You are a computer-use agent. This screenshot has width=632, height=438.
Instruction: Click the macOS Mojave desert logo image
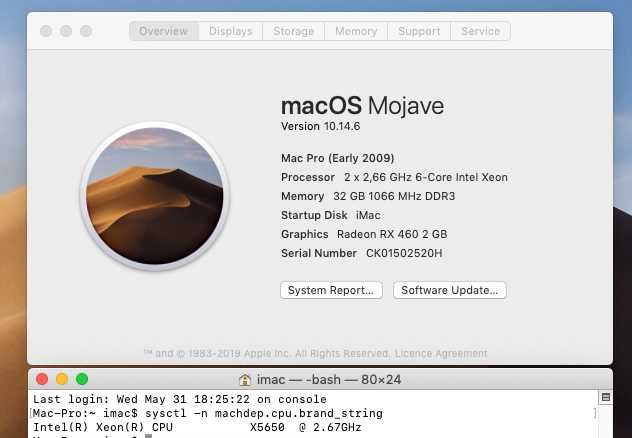(154, 196)
